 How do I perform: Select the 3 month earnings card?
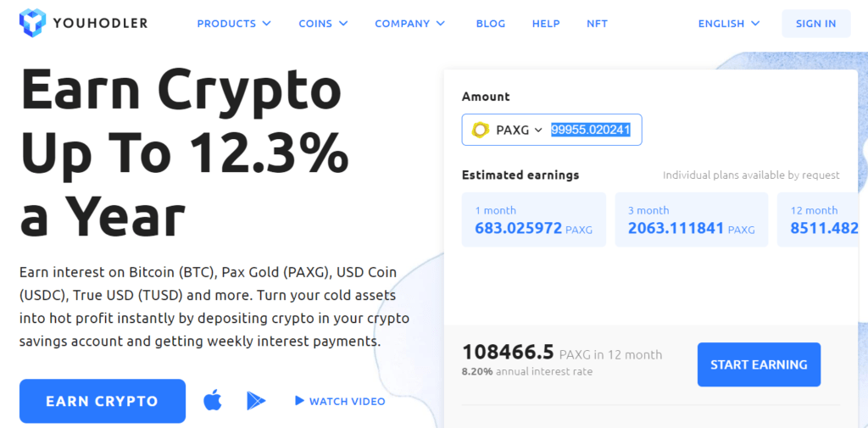pyautogui.click(x=692, y=220)
